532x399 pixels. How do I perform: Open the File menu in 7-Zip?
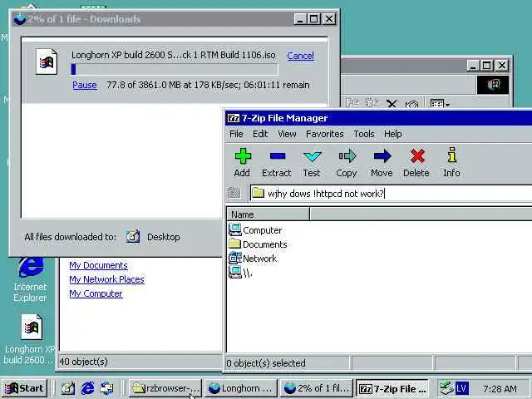click(236, 134)
